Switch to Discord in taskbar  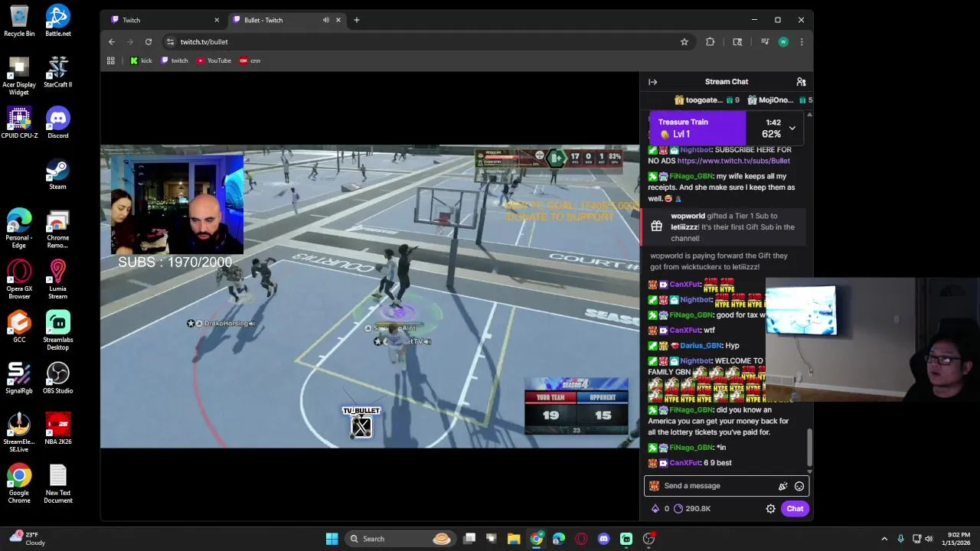click(604, 539)
